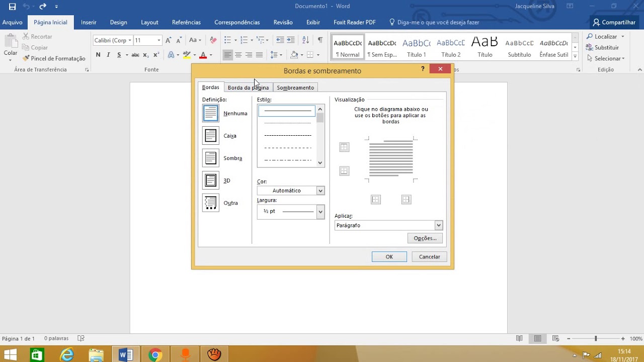This screenshot has width=644, height=362.
Task: Click Pincel de Formatação
Action: coord(54,58)
